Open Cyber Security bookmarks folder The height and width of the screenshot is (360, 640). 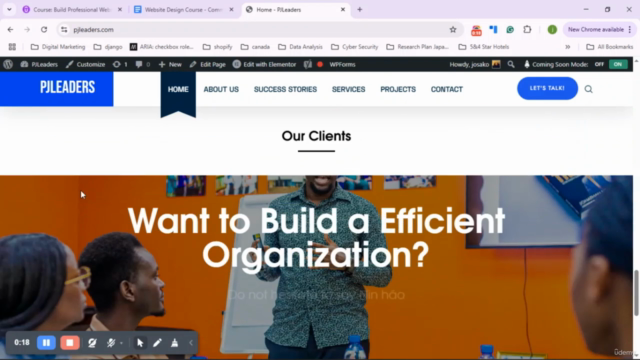click(355, 47)
